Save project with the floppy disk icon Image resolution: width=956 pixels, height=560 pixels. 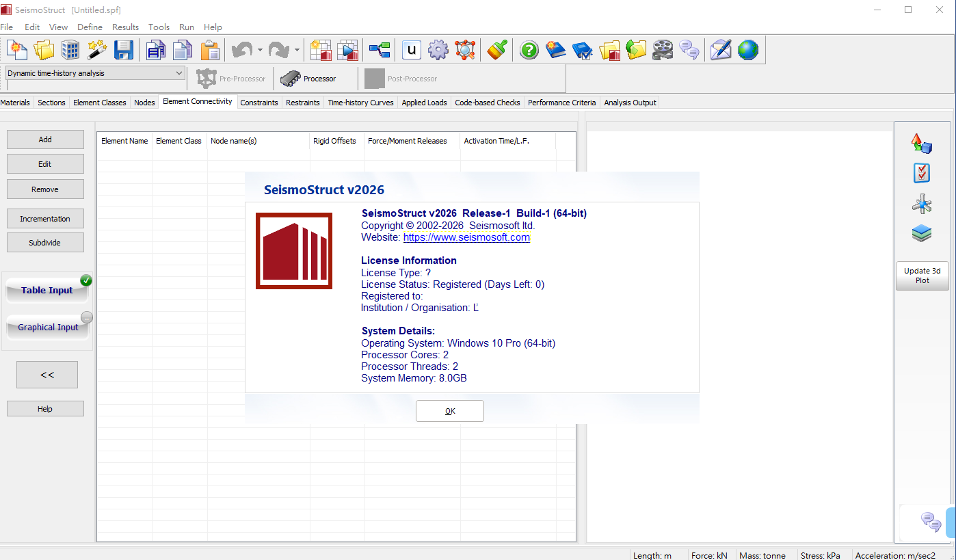124,50
